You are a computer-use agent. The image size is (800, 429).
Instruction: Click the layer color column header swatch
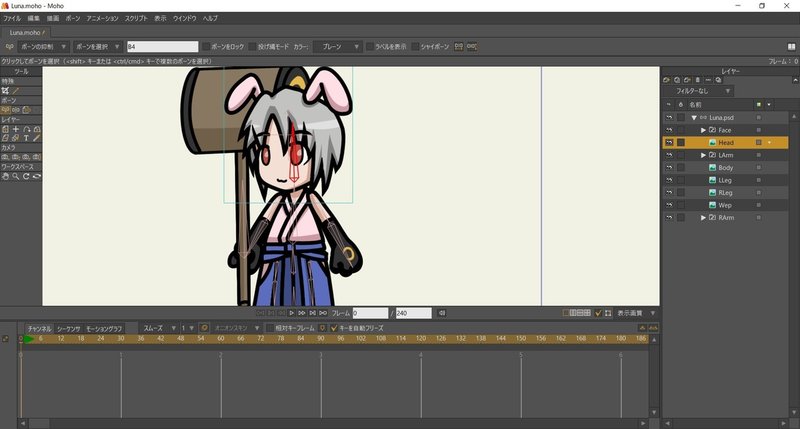(x=759, y=105)
